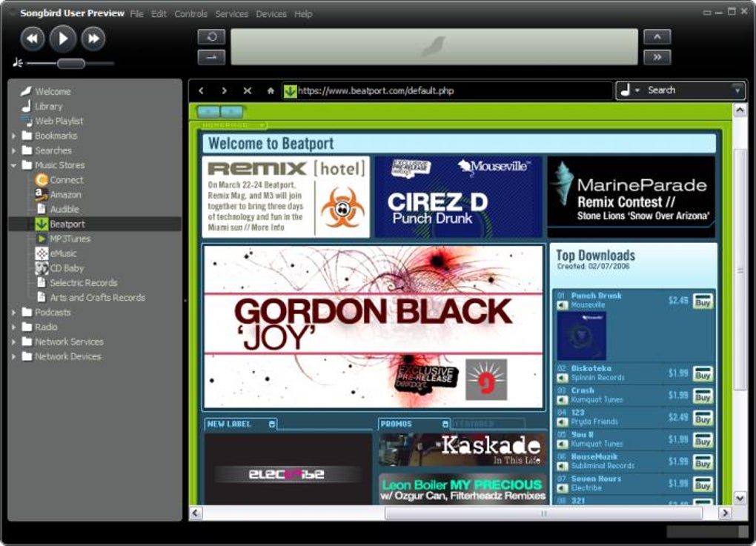Screen dimensions: 756x546
Task: Click the previous track button
Action: (x=33, y=39)
